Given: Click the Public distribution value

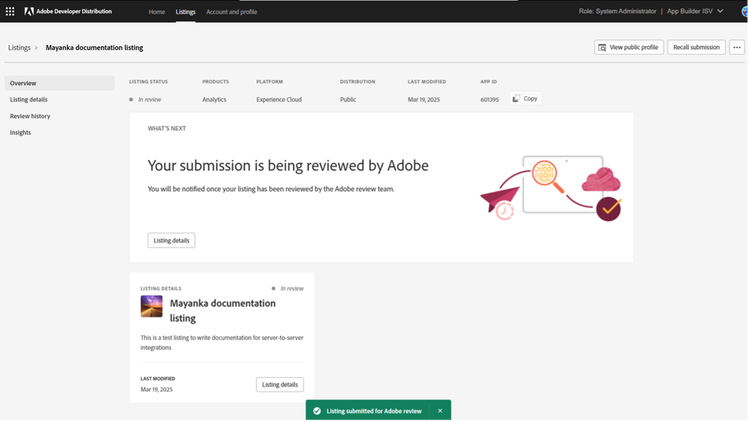Looking at the screenshot, I should [348, 100].
